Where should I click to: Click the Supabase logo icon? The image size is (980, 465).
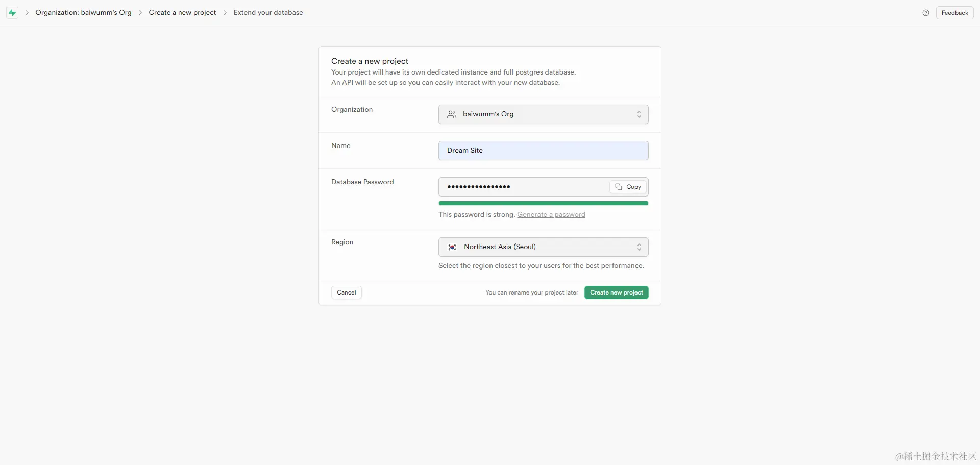[12, 13]
